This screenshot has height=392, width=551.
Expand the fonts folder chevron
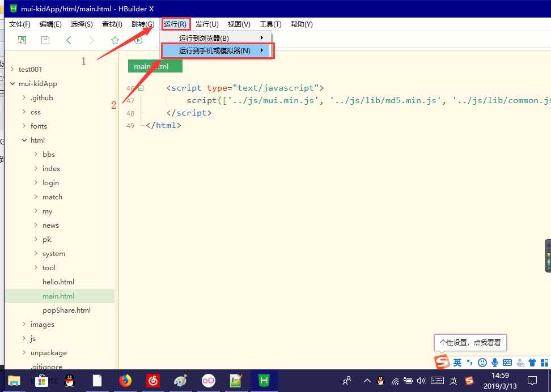click(24, 126)
